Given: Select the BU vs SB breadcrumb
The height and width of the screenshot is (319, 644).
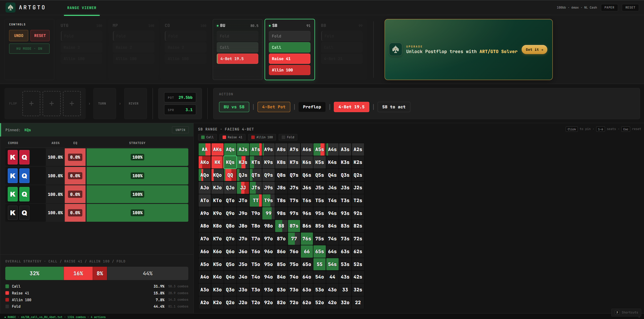Looking at the screenshot, I should [234, 107].
